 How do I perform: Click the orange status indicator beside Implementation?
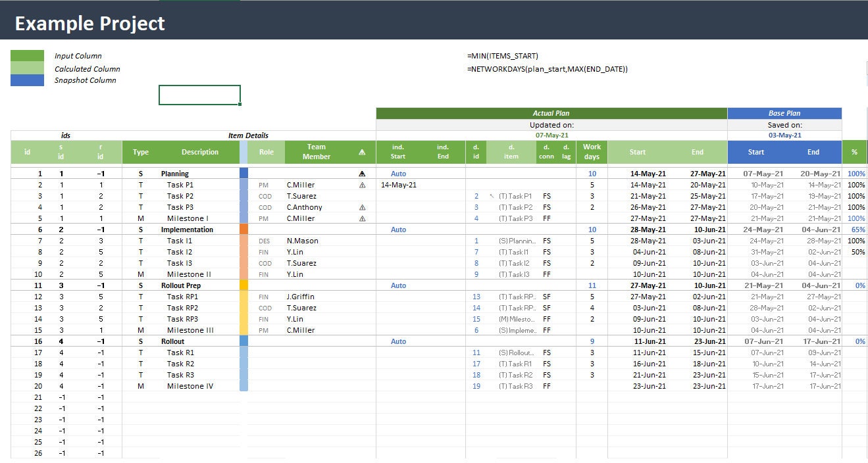pyautogui.click(x=244, y=230)
